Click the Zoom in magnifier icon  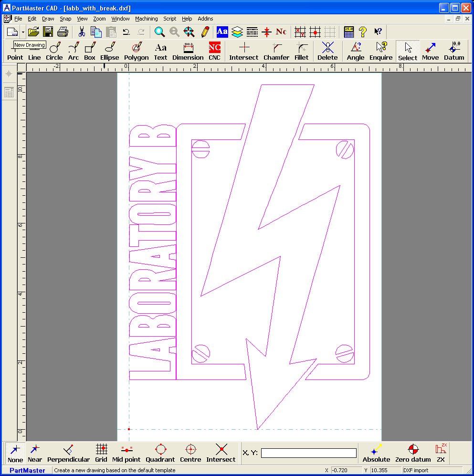tap(159, 32)
